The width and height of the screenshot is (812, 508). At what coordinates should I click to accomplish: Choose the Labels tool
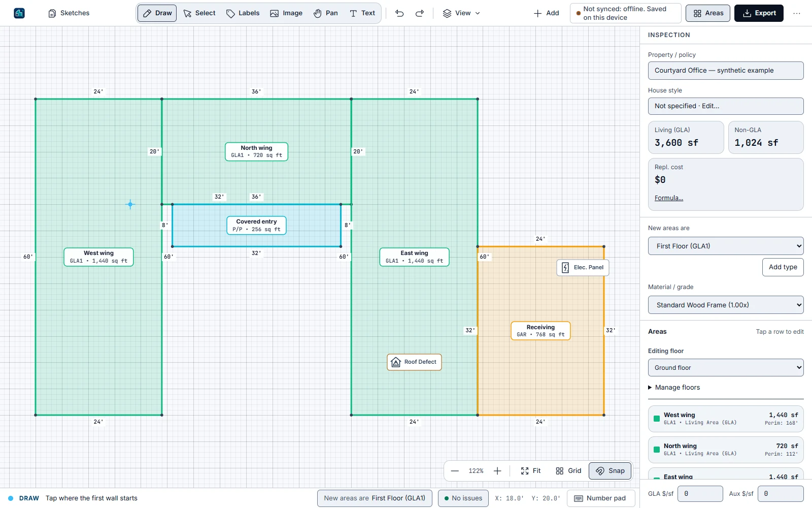tap(243, 13)
